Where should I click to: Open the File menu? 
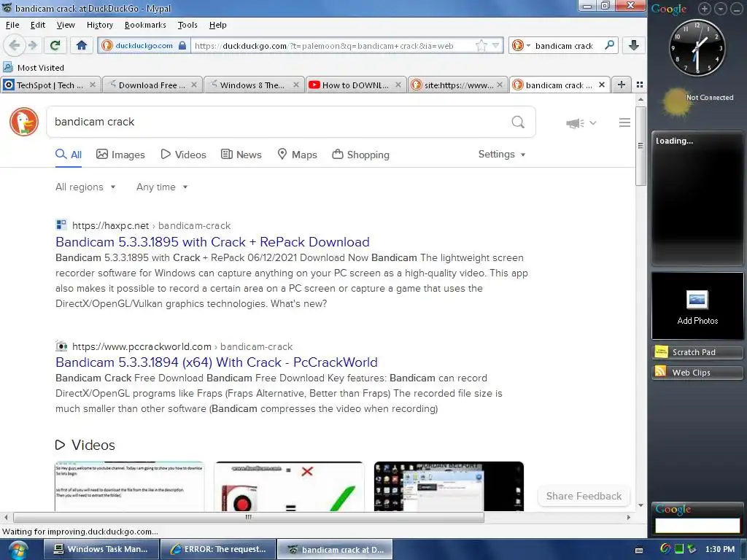12,25
